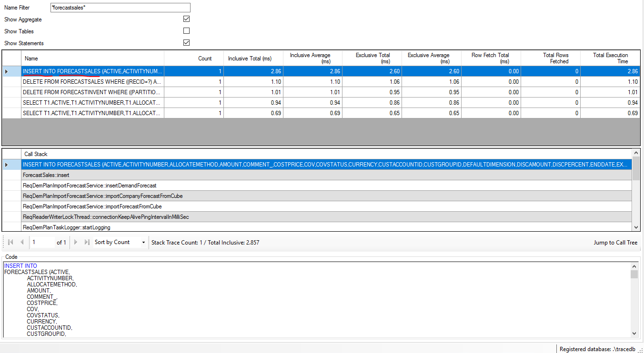Sort by Total Rows Fetched column
The width and height of the screenshot is (644, 353).
[551, 59]
